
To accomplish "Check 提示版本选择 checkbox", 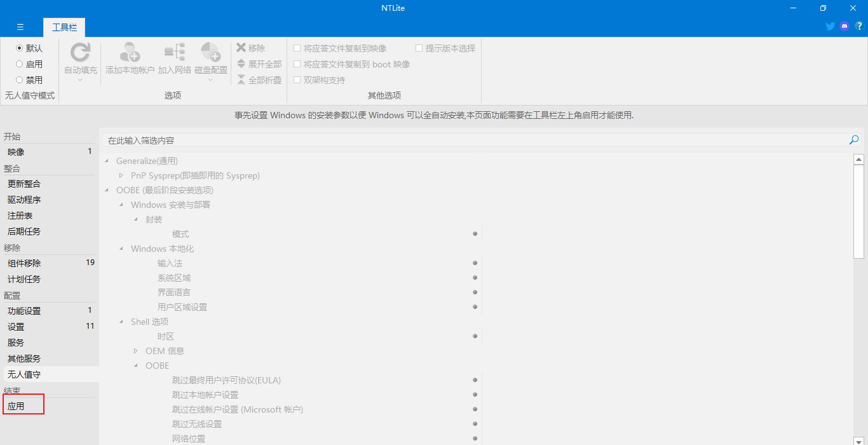I will coord(419,48).
